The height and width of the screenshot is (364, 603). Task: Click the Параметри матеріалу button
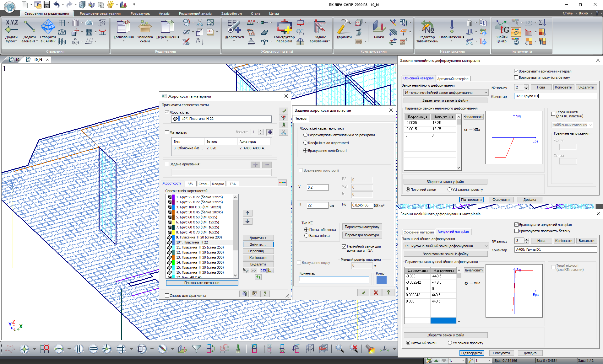coord(362,227)
